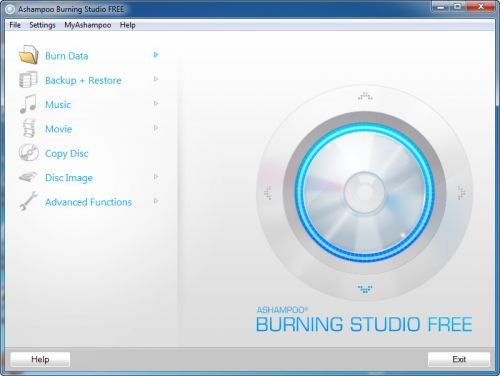Viewport: 500px width, 376px height.
Task: Click the Burn Data folder icon
Action: coord(29,55)
